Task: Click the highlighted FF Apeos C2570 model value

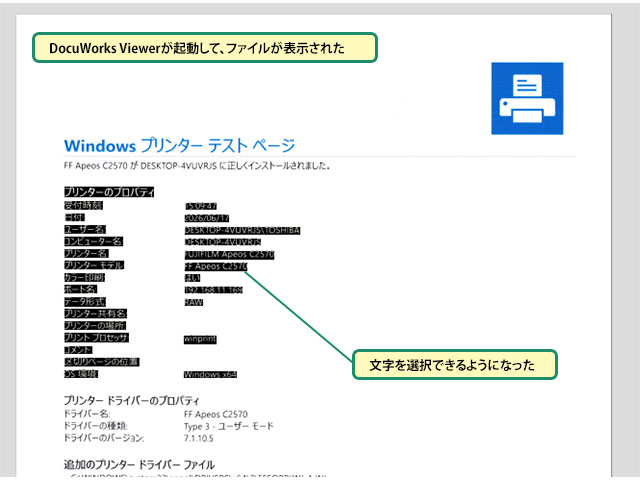Action: [216, 267]
